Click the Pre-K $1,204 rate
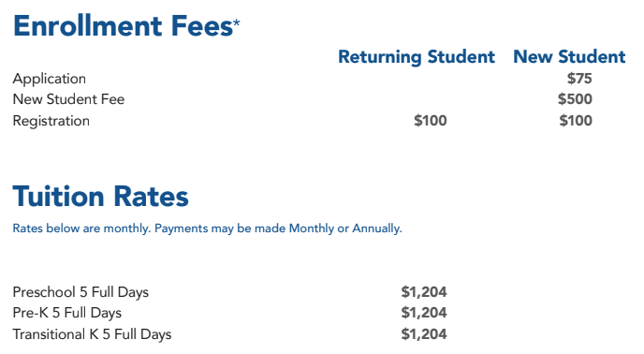Screen dimensions: 644x354 424,313
